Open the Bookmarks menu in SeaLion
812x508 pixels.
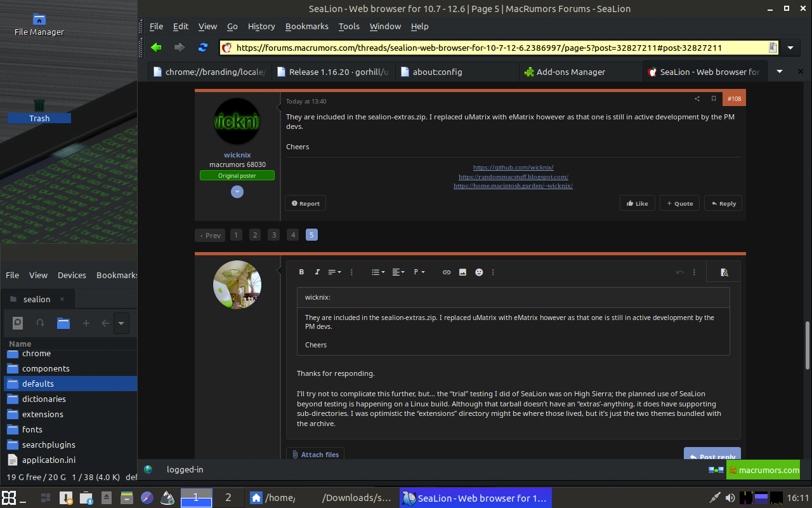[x=307, y=26]
